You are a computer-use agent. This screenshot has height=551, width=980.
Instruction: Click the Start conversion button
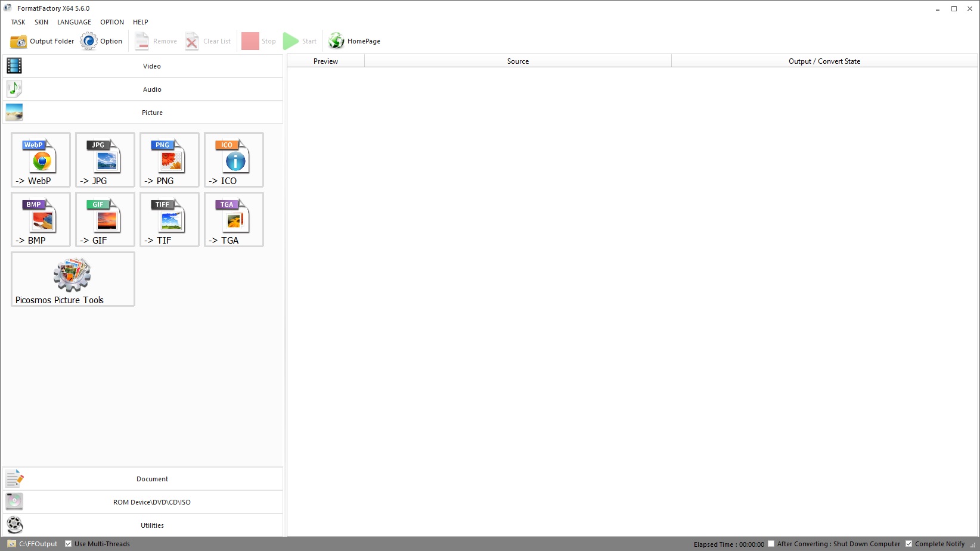(300, 41)
